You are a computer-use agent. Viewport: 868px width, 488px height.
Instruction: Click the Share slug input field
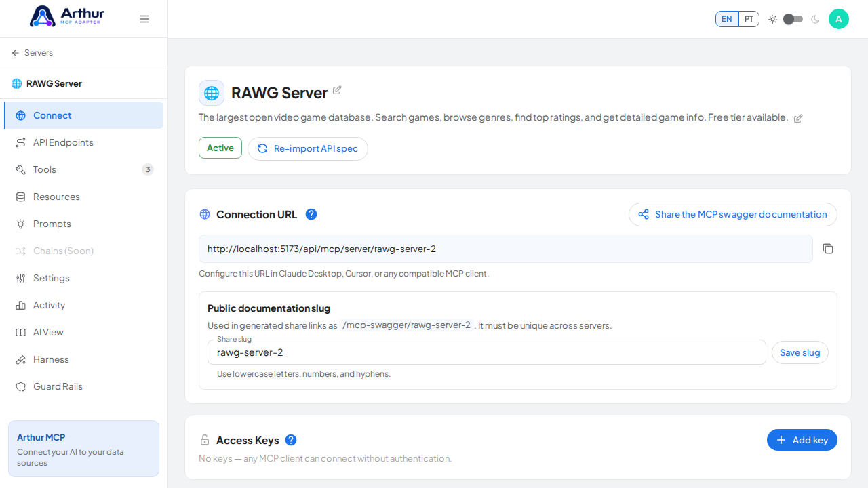[487, 352]
